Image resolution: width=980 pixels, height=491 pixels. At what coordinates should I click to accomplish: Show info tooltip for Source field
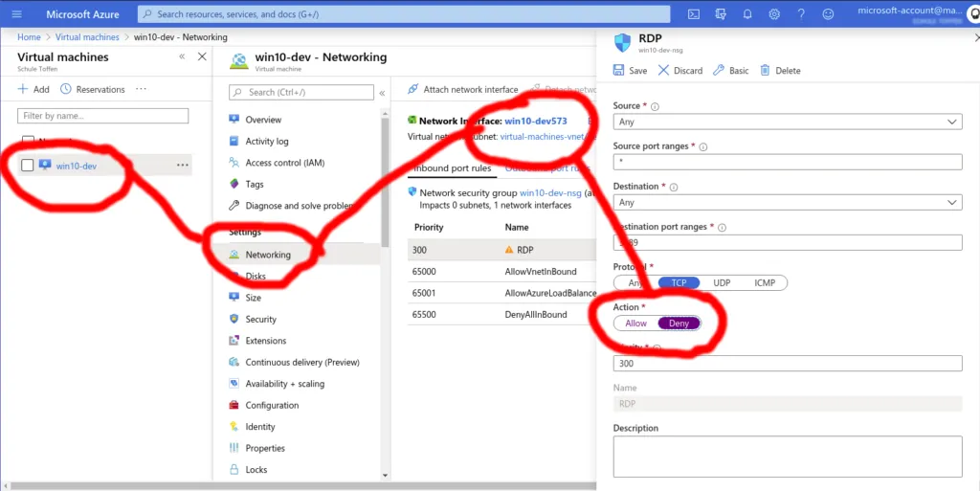click(655, 106)
